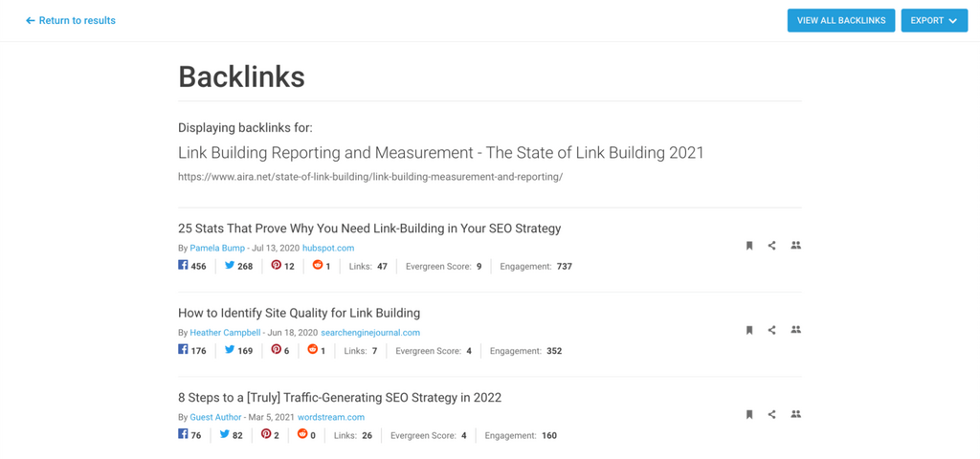The width and height of the screenshot is (980, 459).
Task: Share the 8 Steps wordstream.com article
Action: pos(772,415)
